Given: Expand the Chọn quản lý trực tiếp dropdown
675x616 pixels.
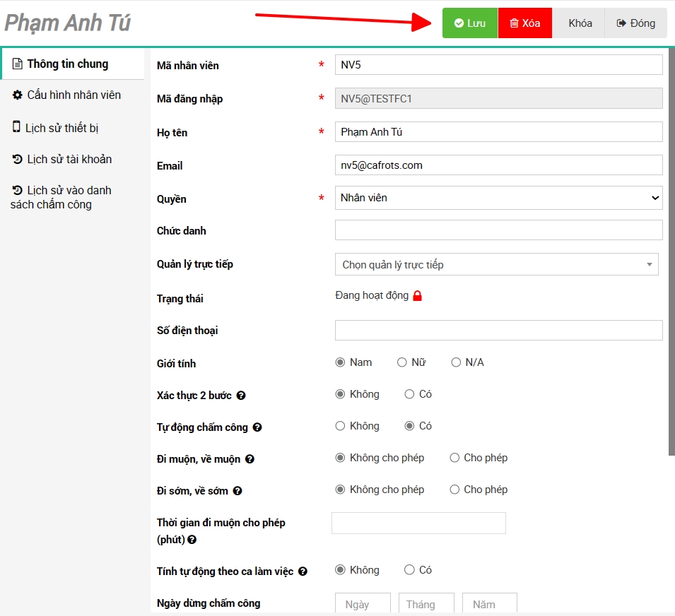Looking at the screenshot, I should [496, 264].
